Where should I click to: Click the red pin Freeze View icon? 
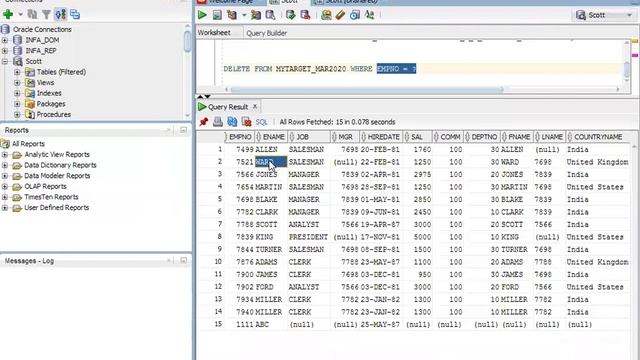(203, 122)
